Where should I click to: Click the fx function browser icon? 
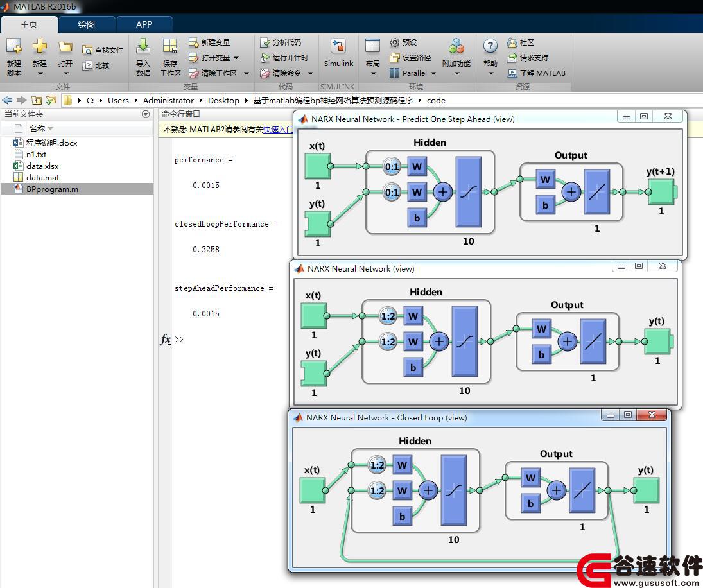point(166,340)
